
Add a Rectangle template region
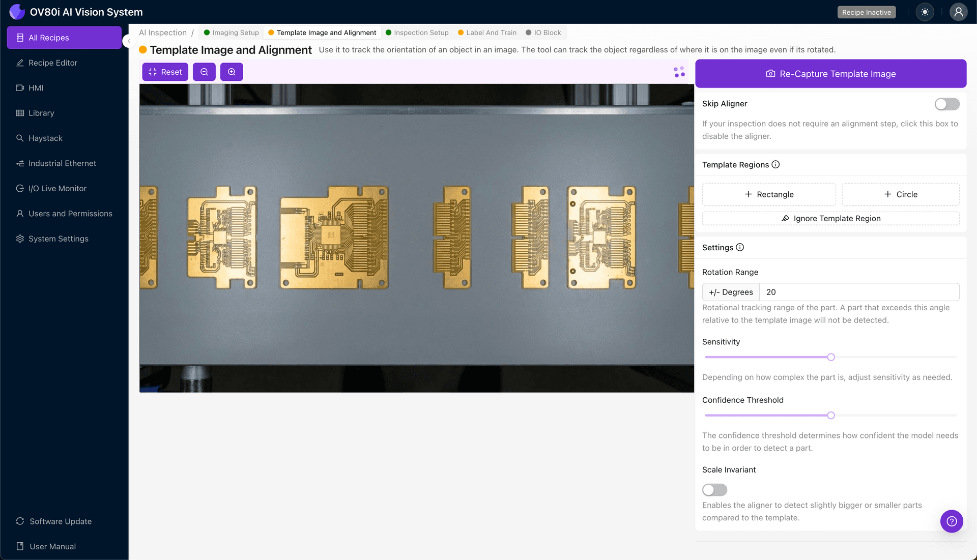[x=768, y=194]
